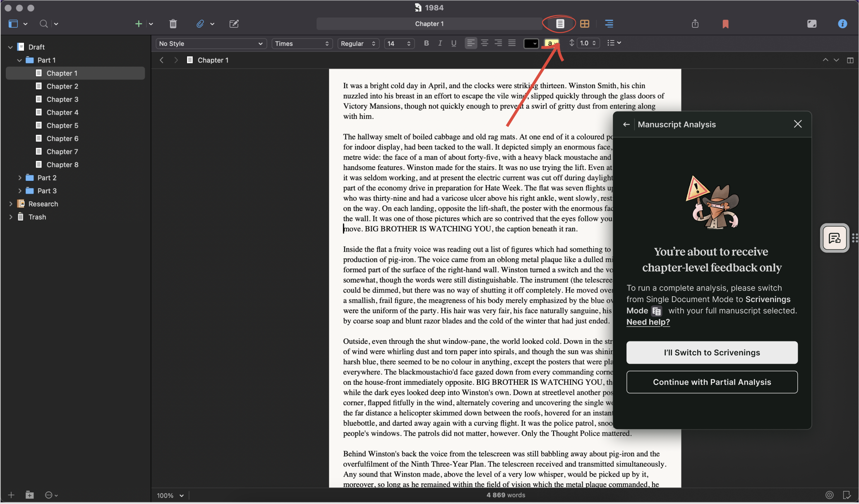Open the Regular font weight dropdown
The height and width of the screenshot is (504, 859).
tap(358, 43)
